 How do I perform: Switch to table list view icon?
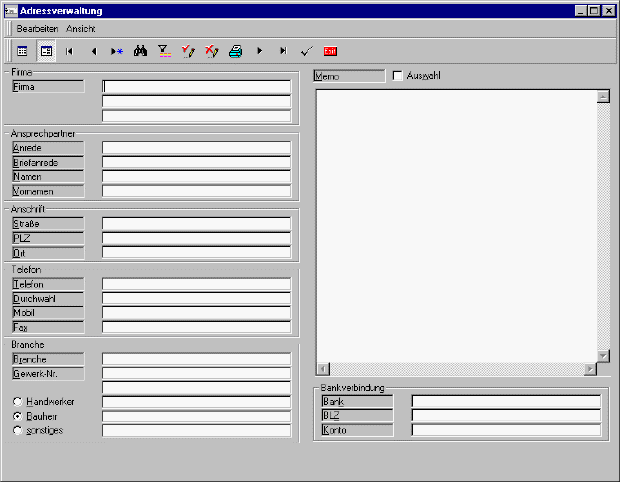pyautogui.click(x=22, y=50)
